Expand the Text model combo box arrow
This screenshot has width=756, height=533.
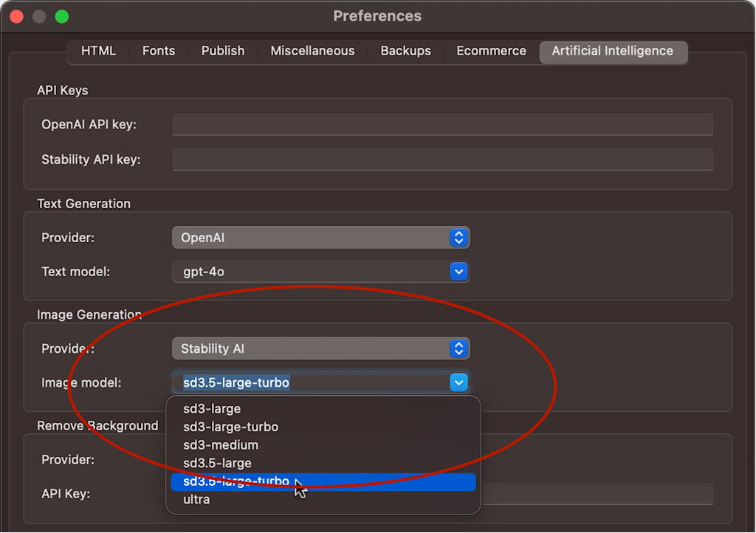click(x=458, y=272)
